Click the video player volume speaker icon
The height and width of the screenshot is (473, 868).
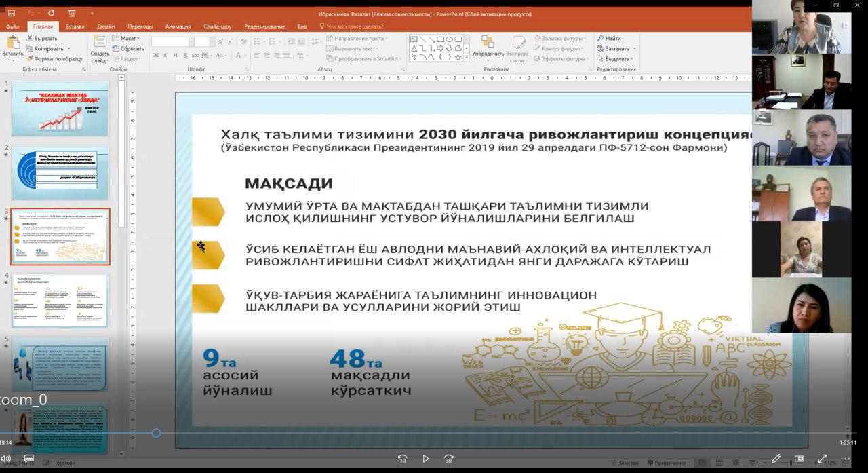click(x=6, y=459)
